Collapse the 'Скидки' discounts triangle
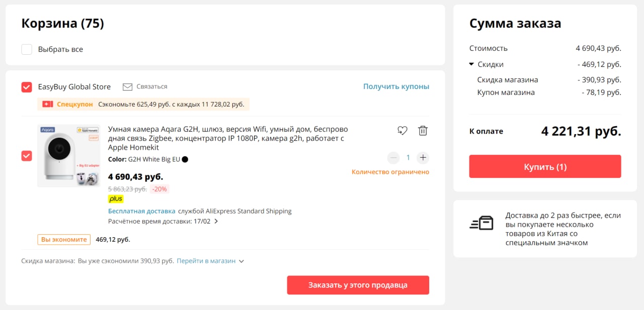This screenshot has width=644, height=310. [x=471, y=64]
